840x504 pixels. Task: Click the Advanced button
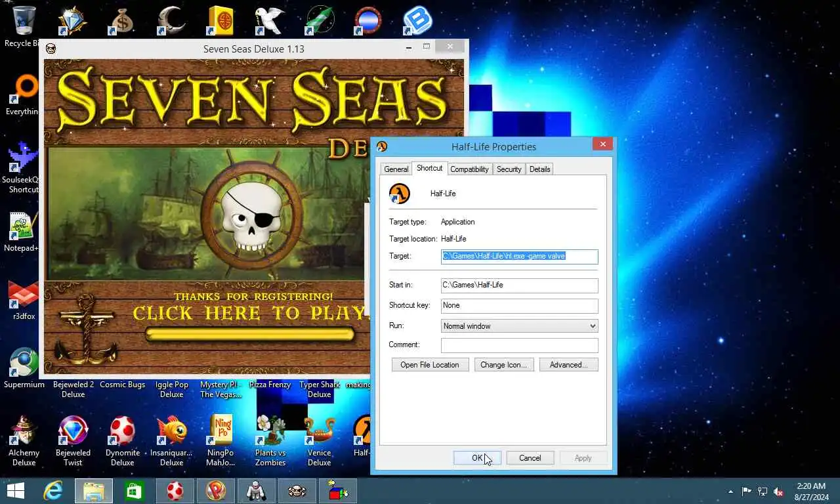point(569,365)
